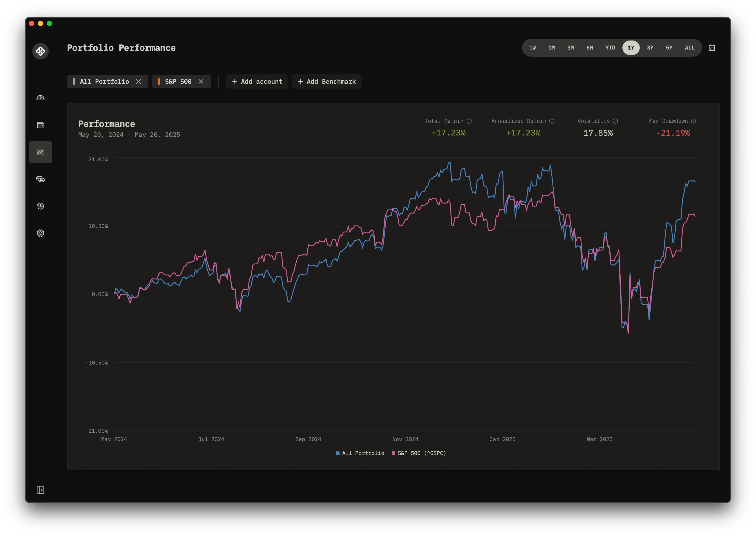The height and width of the screenshot is (536, 756).
Task: Click the orange S&P 500 chip color bar
Action: (159, 81)
